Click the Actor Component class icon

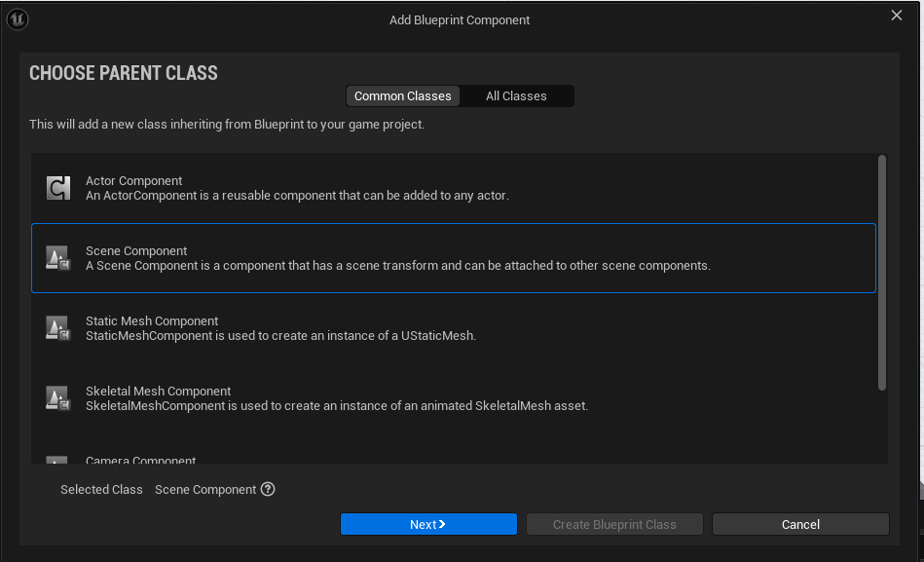(x=58, y=188)
